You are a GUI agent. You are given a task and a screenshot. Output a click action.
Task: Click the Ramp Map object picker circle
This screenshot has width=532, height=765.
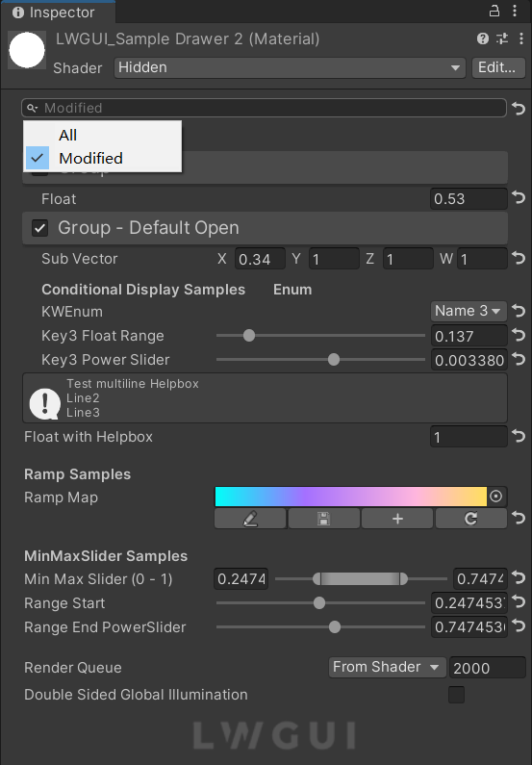(495, 497)
